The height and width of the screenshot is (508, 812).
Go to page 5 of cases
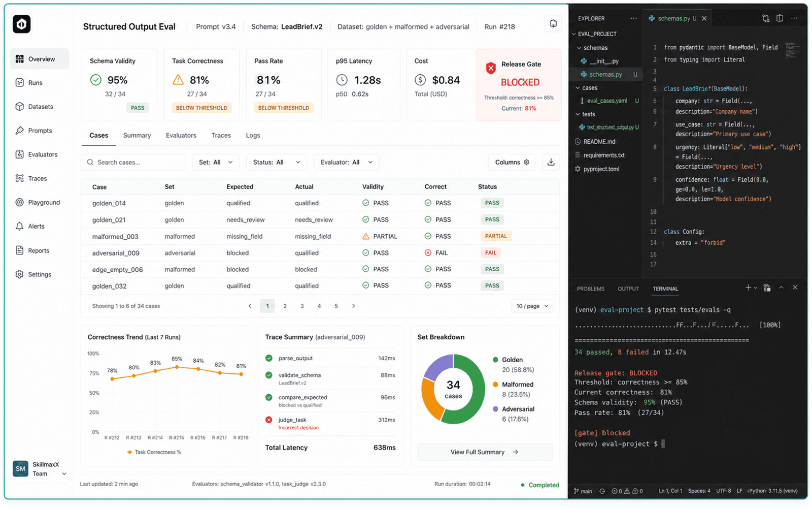point(336,306)
